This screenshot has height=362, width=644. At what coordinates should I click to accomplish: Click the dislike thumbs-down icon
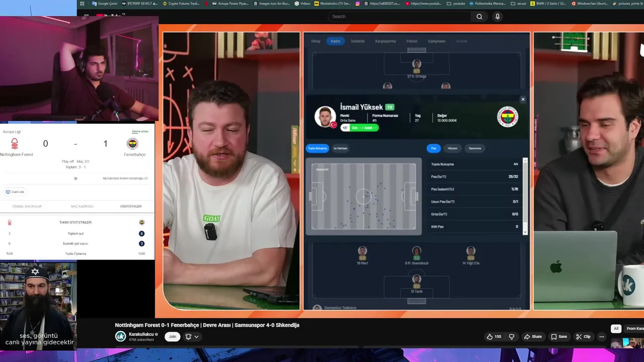tap(512, 336)
